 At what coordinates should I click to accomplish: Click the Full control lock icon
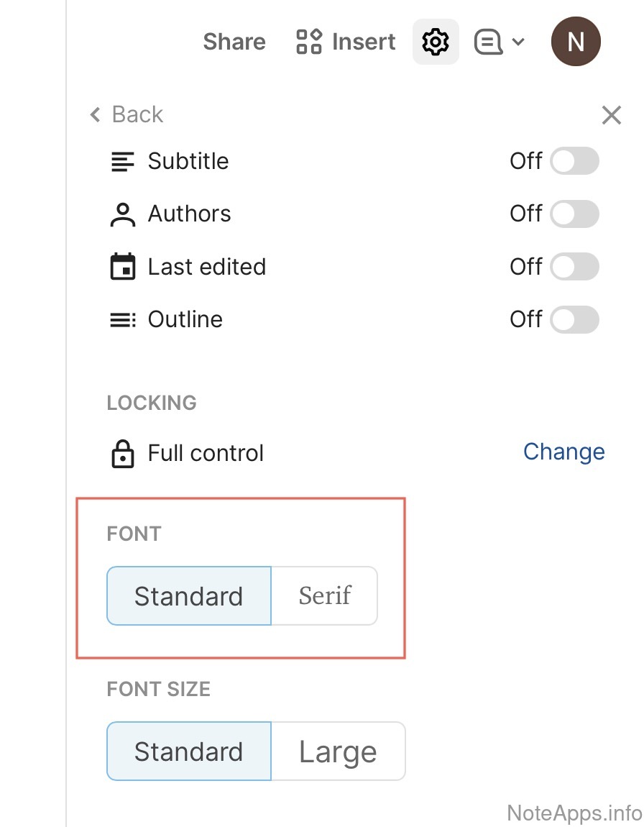(123, 454)
